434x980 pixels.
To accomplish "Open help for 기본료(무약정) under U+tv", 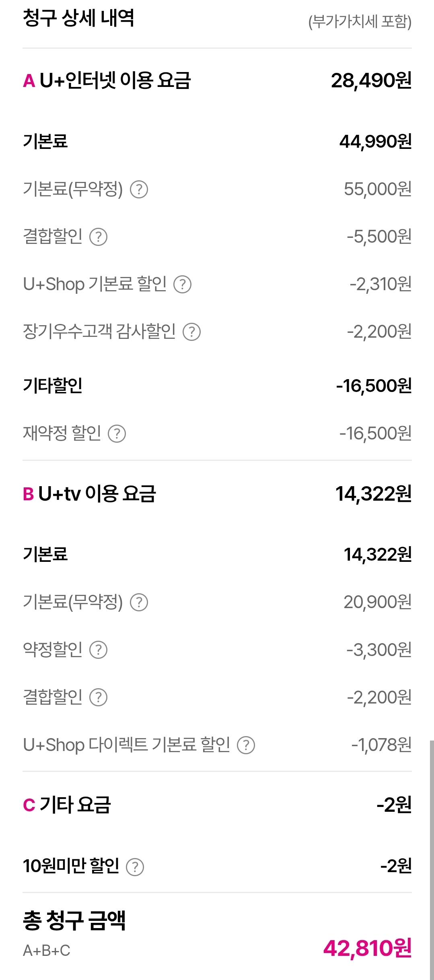I will (139, 602).
